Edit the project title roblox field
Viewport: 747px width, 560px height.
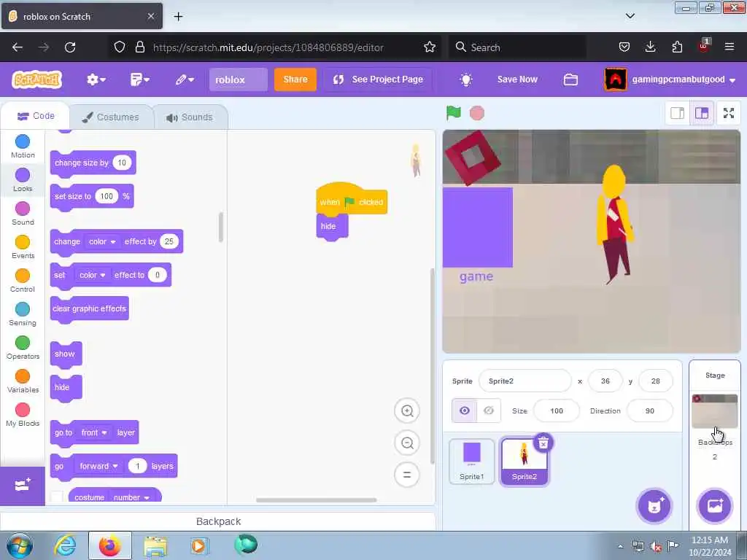pos(239,79)
